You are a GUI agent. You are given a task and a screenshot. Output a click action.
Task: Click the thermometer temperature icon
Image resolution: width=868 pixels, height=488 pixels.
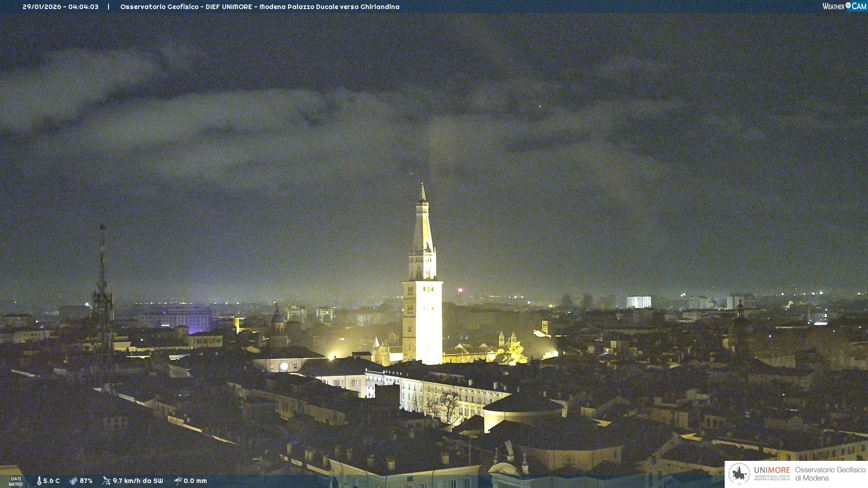tap(39, 481)
